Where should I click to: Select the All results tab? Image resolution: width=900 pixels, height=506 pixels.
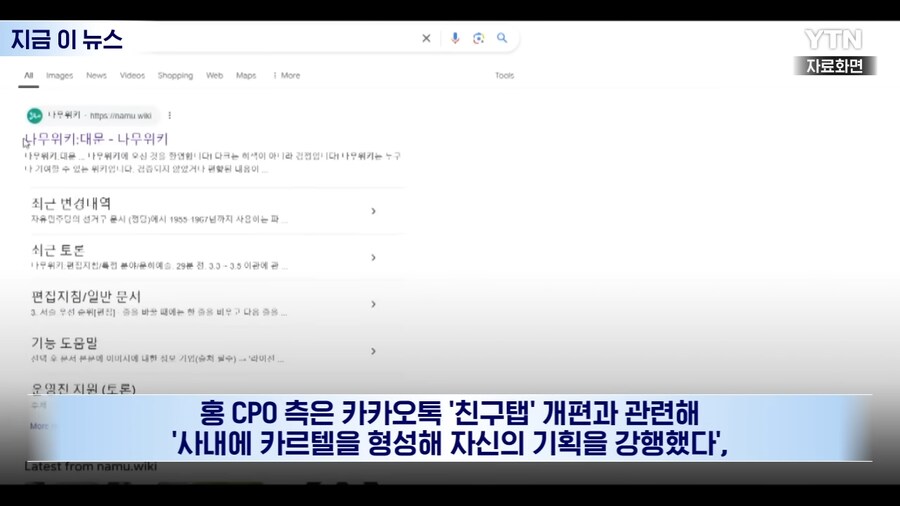(28, 75)
